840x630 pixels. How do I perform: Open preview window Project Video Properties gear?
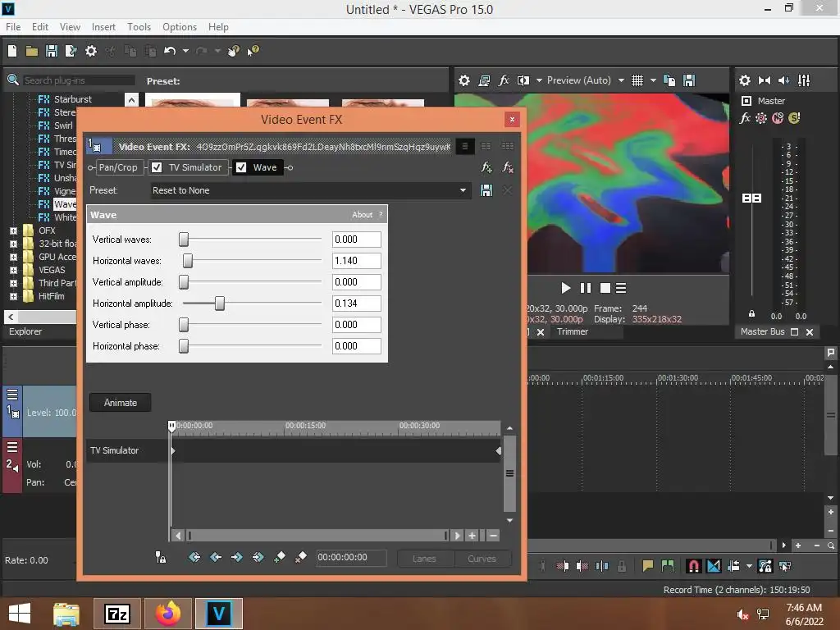pyautogui.click(x=464, y=80)
